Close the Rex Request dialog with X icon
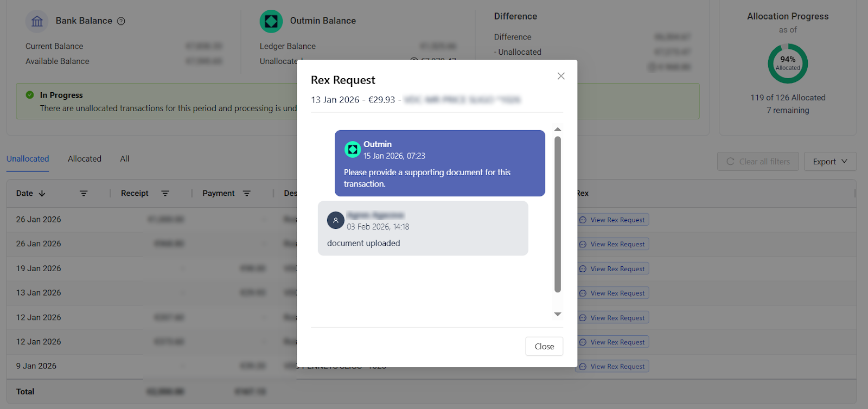This screenshot has height=409, width=868. (x=561, y=76)
